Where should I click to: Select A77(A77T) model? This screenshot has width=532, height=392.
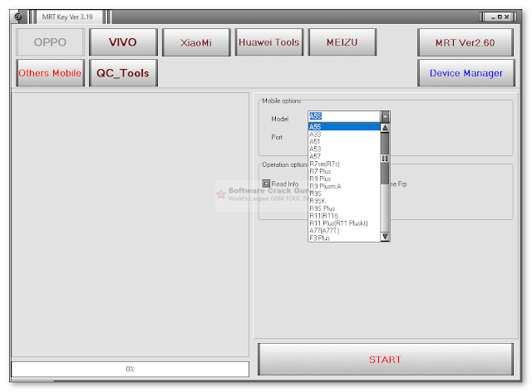click(344, 231)
